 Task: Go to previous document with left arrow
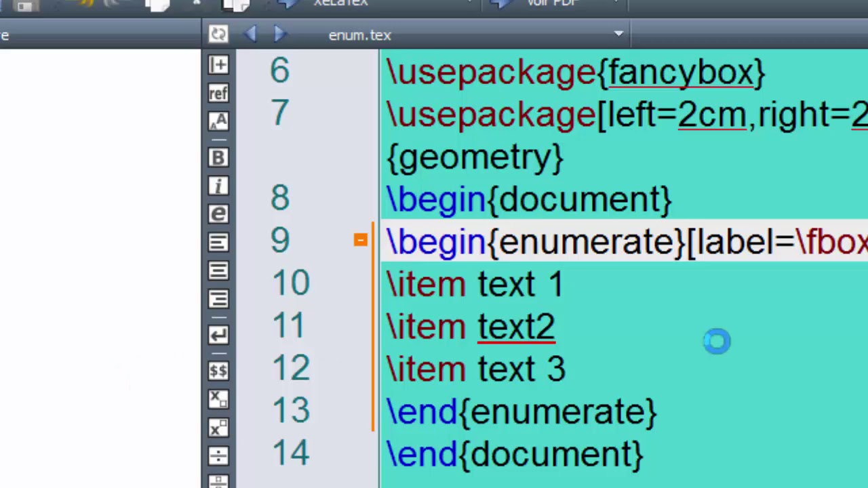250,34
